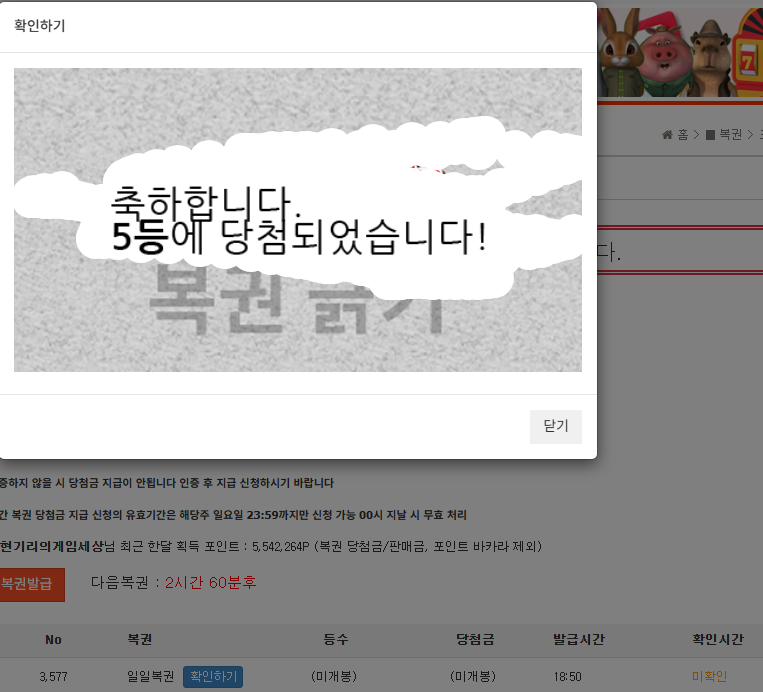Click the 다음복권 label
Screen dimensions: 763x692
point(120,583)
